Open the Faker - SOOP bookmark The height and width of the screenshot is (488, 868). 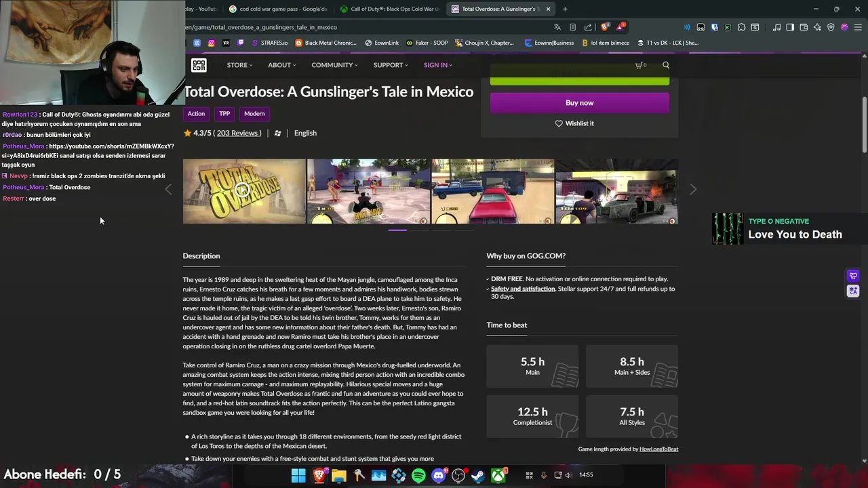[427, 43]
